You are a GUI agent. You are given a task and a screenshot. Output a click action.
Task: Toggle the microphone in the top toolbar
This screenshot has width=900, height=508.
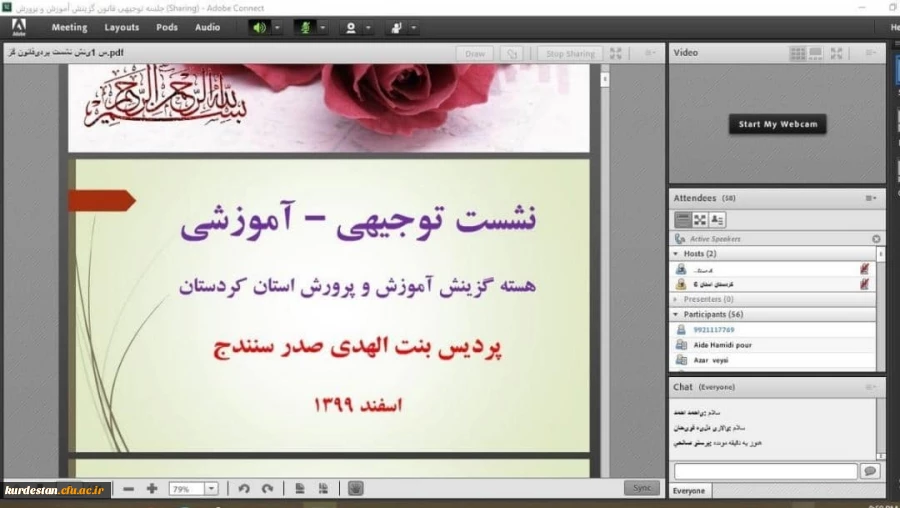tap(305, 27)
